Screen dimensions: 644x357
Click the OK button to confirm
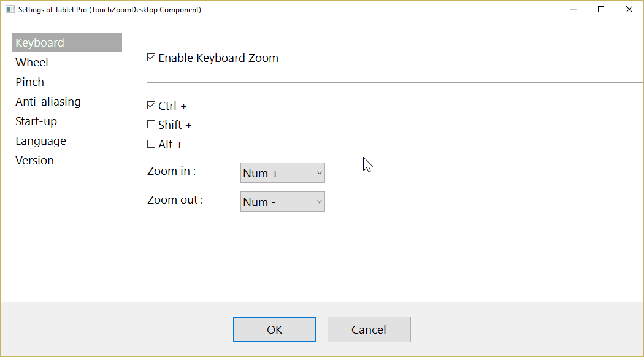[x=274, y=329]
